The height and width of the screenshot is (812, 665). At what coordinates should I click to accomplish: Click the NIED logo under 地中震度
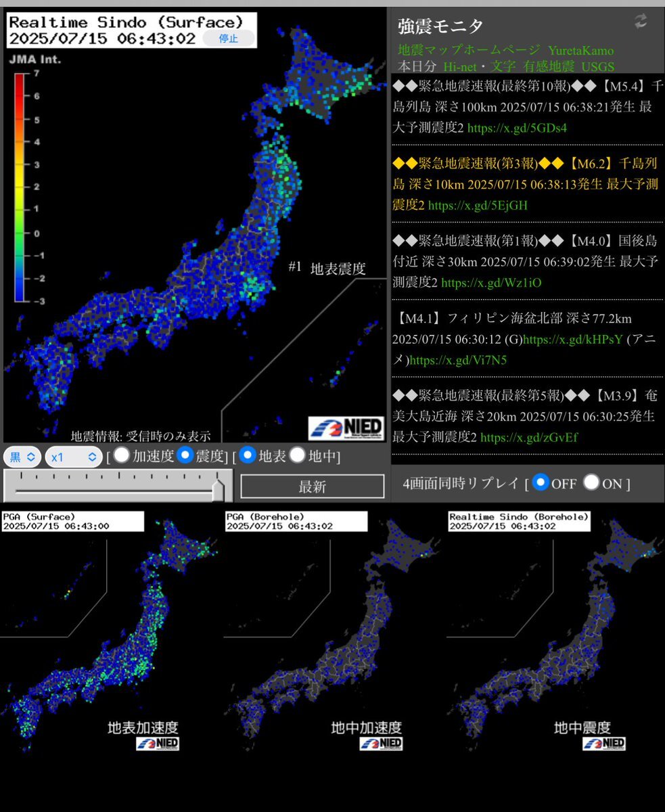coord(604,744)
